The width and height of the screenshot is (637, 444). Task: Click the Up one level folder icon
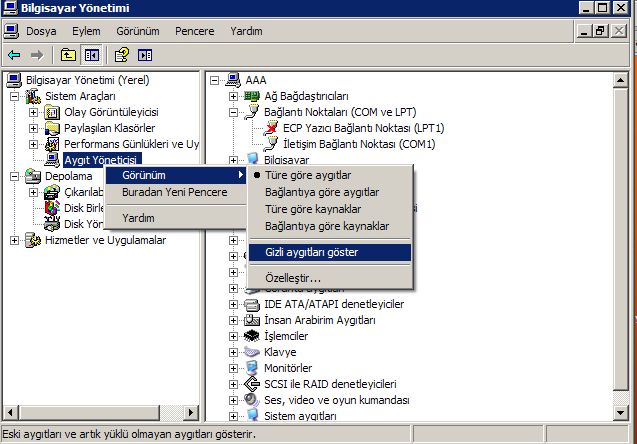tap(68, 55)
